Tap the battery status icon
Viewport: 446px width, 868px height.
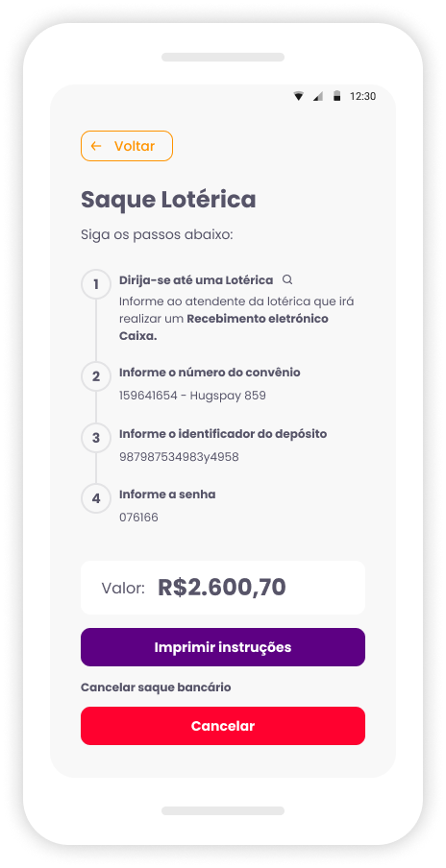(336, 96)
